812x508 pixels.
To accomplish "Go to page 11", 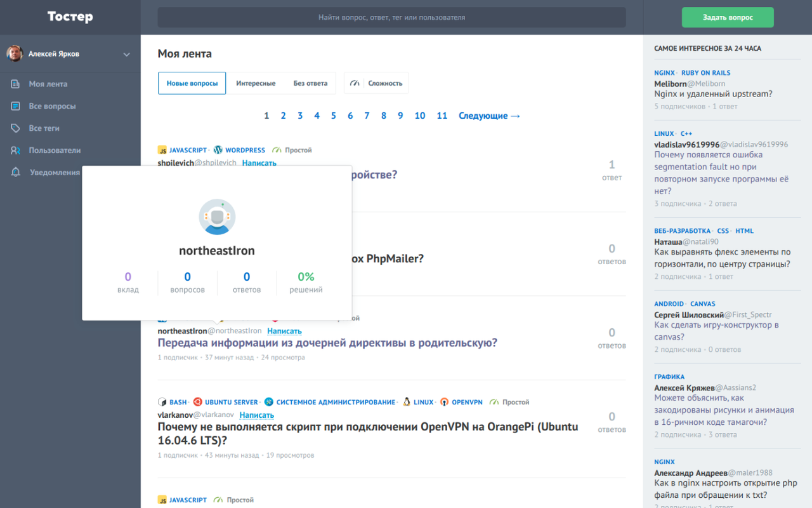I will click(x=442, y=116).
